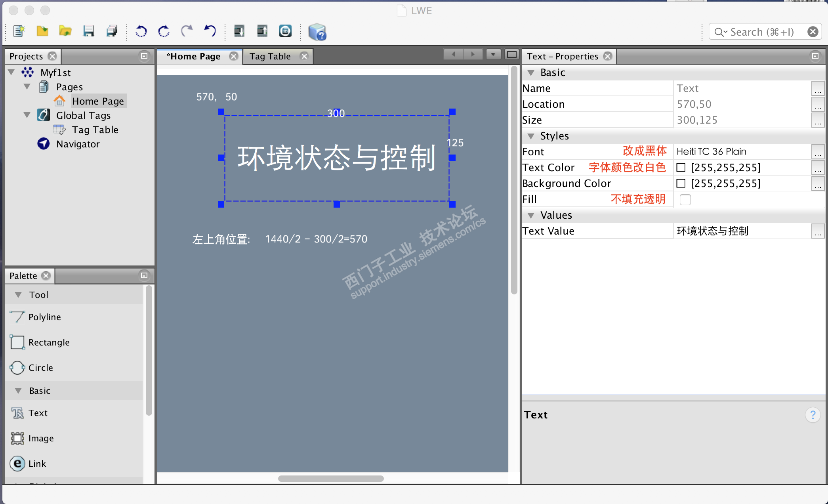Click the download to device icon
This screenshot has height=504, width=828.
point(239,31)
